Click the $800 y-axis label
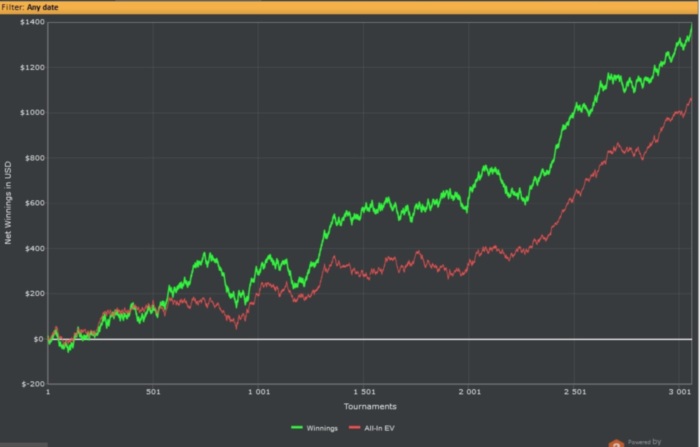Screen dimensions: 700x447 [34, 158]
